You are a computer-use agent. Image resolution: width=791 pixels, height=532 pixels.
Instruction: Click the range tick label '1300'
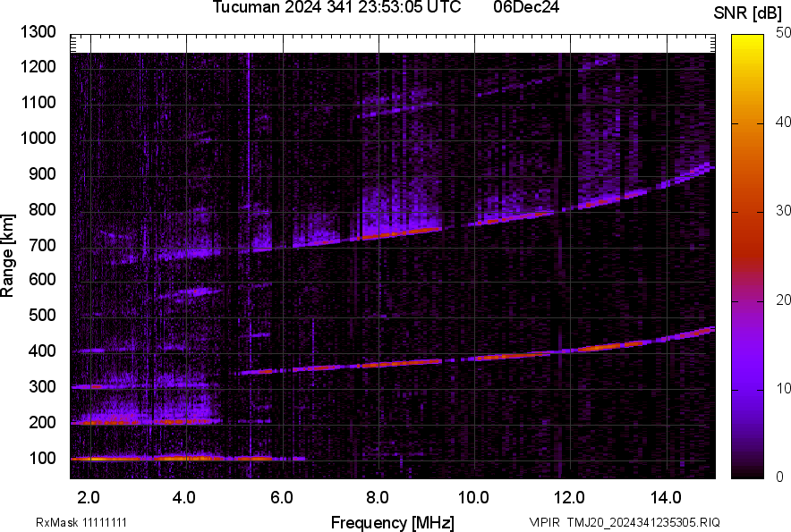click(38, 32)
